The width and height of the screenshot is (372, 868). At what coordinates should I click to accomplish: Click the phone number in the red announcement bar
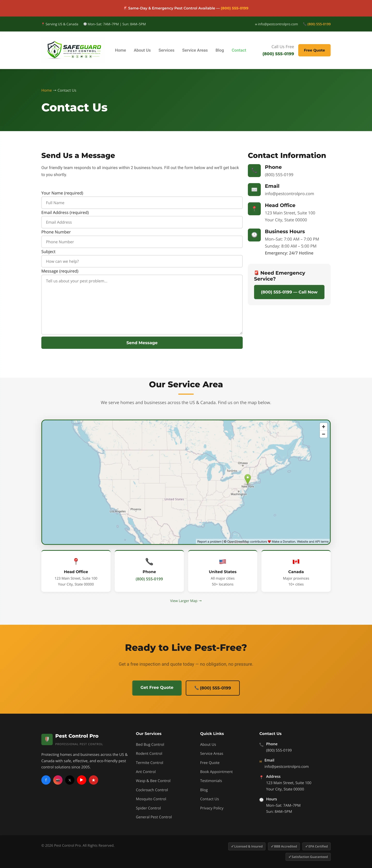pos(234,8)
